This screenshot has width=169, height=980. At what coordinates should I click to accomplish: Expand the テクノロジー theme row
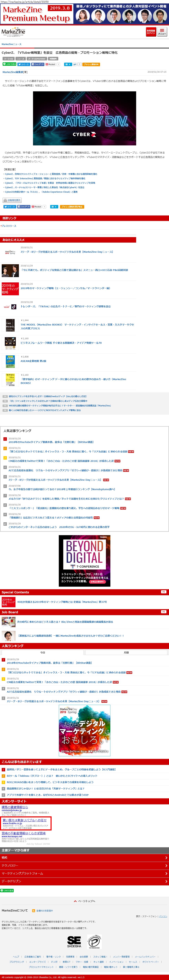[x=85, y=865]
